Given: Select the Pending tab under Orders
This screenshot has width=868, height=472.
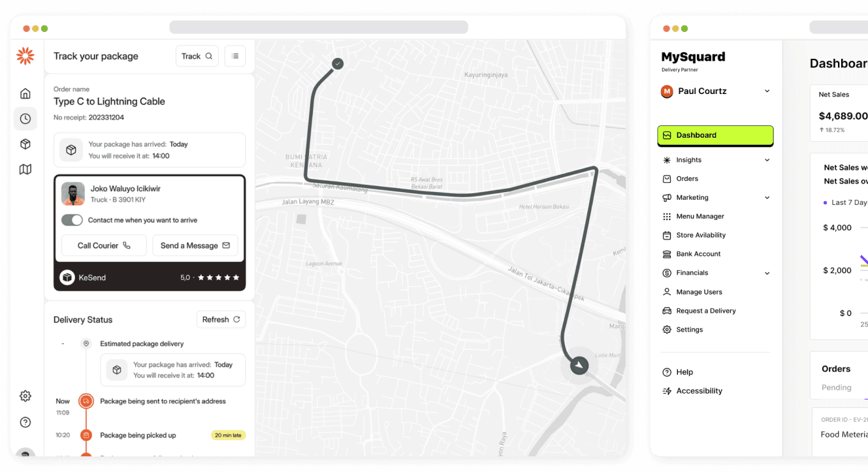Looking at the screenshot, I should click(836, 388).
